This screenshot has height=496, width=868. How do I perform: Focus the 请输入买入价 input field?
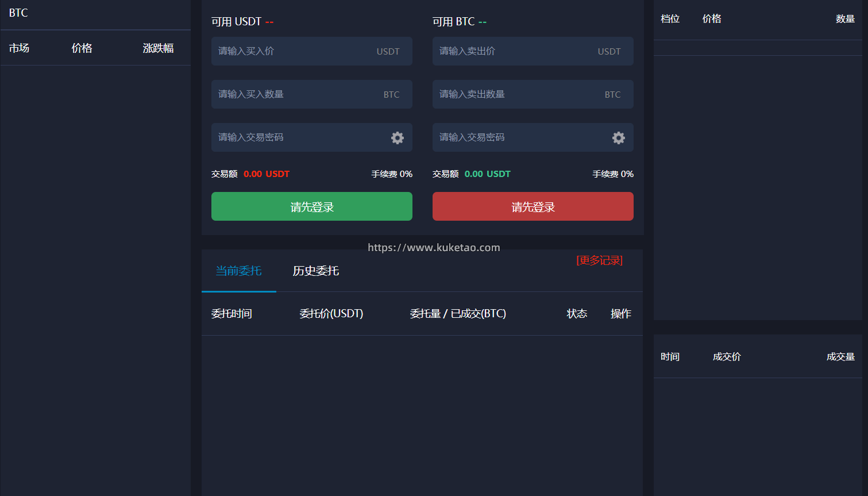click(x=312, y=51)
